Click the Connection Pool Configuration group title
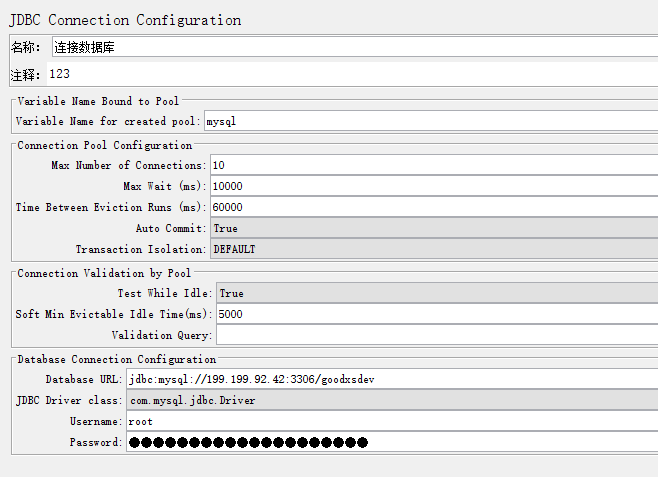Screen dimensions: 658x477 [104, 145]
